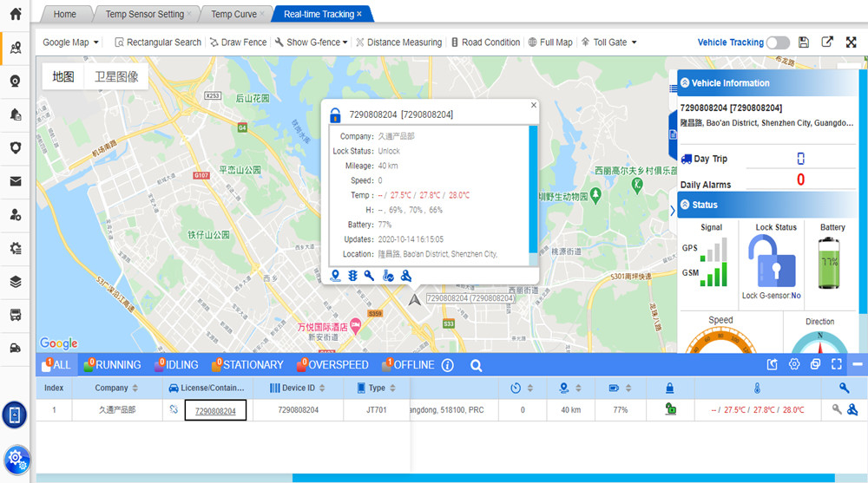Click the fullscreen arrows icon in toolbar
The height and width of the screenshot is (483, 868).
pyautogui.click(x=852, y=42)
